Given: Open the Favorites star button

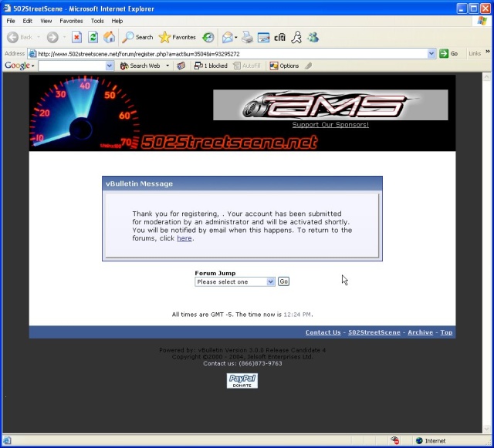Looking at the screenshot, I should click(177, 37).
